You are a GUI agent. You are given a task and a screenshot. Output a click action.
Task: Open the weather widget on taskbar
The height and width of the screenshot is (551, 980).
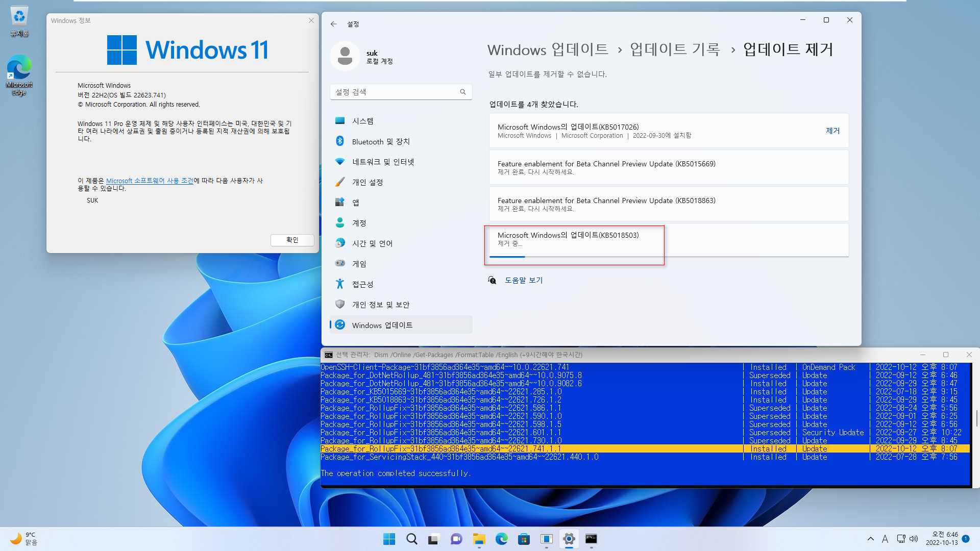pyautogui.click(x=24, y=539)
